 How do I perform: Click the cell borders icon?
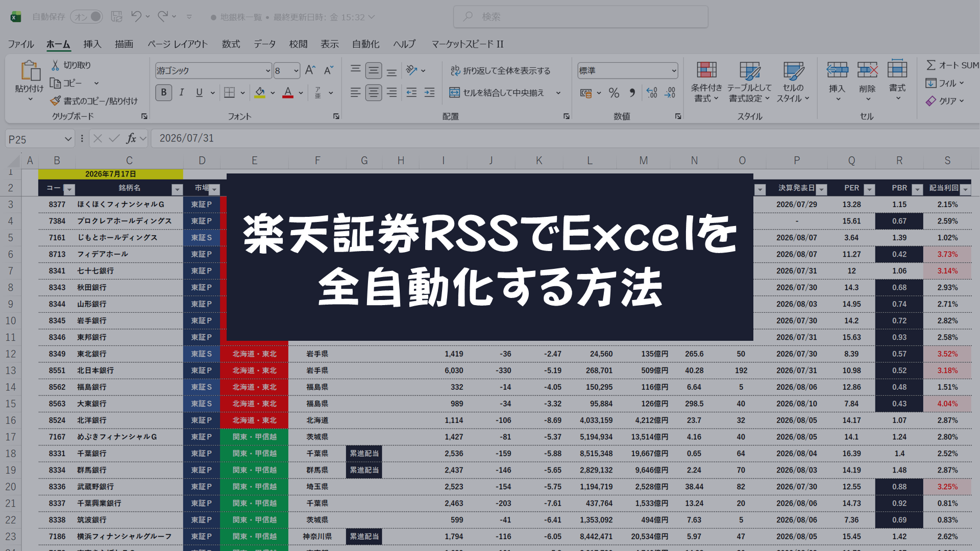(x=230, y=93)
